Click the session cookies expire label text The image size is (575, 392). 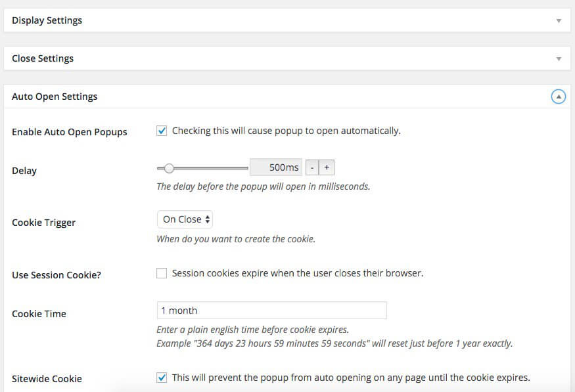(298, 273)
